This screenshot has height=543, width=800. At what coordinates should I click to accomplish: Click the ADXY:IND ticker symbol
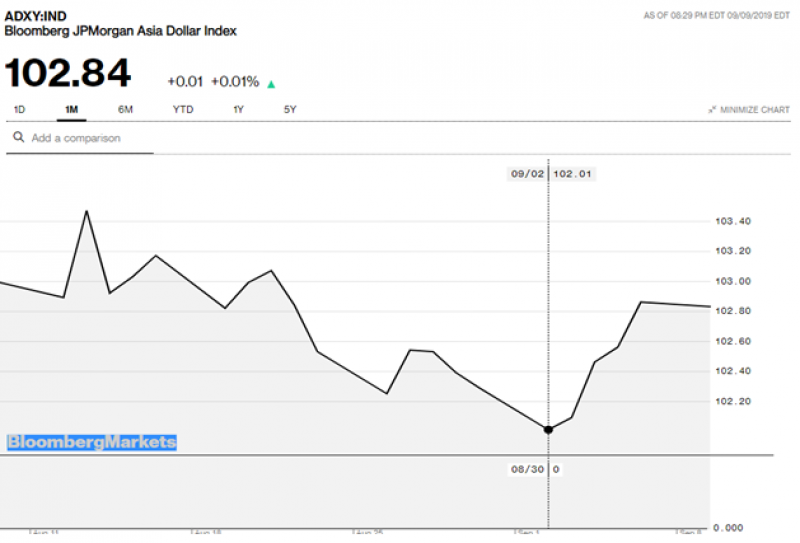tap(35, 16)
